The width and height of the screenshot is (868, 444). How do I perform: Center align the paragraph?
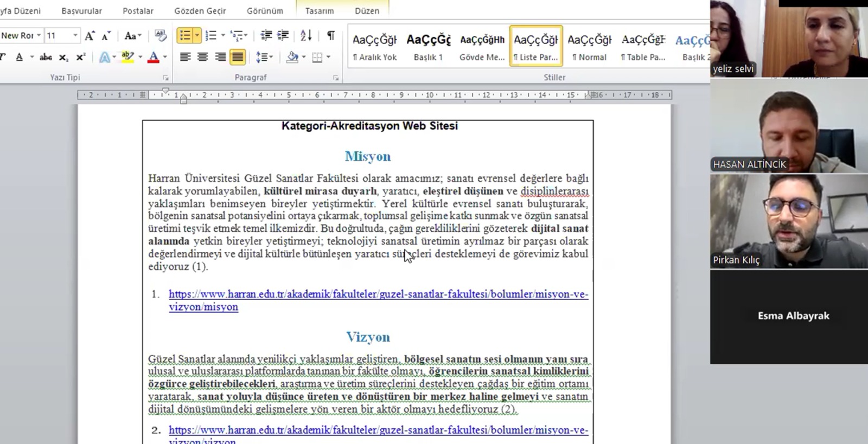[202, 57]
